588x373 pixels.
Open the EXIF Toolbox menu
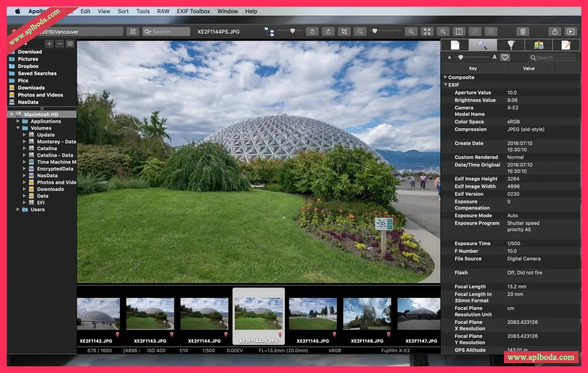193,11
